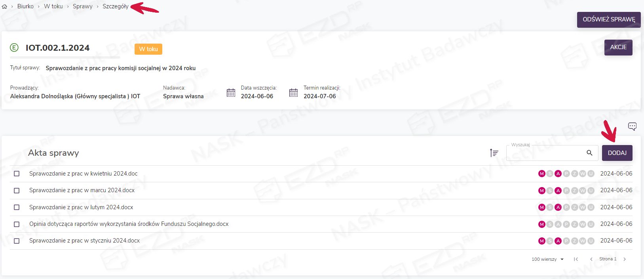Go to Sprawy breadcrumb item

pos(82,6)
